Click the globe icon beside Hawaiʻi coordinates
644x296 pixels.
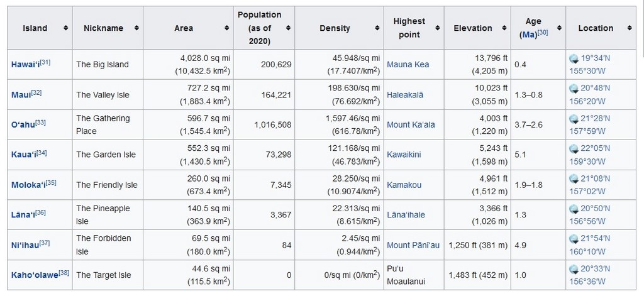pyautogui.click(x=574, y=58)
